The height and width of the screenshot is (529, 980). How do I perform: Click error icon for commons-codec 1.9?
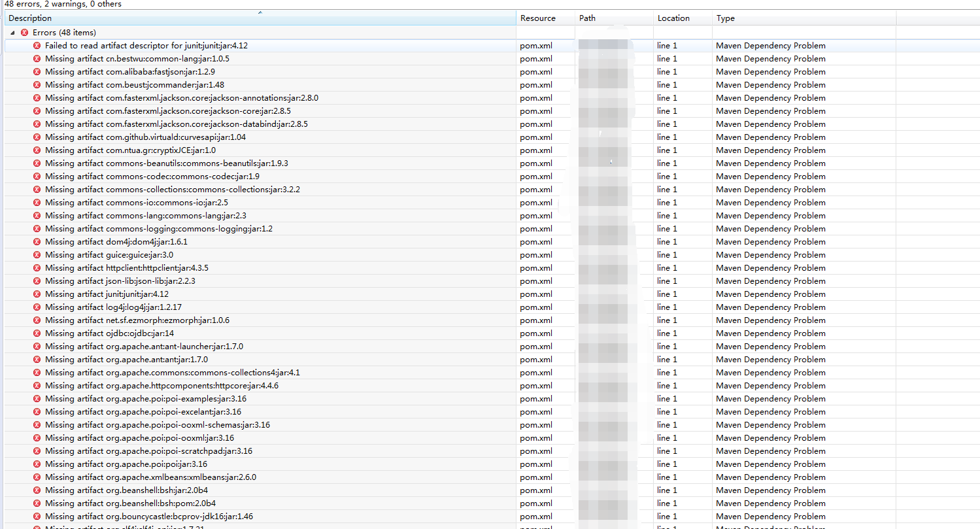click(37, 177)
